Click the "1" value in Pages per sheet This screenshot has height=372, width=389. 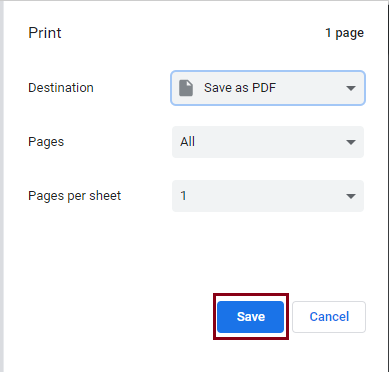[x=183, y=196]
